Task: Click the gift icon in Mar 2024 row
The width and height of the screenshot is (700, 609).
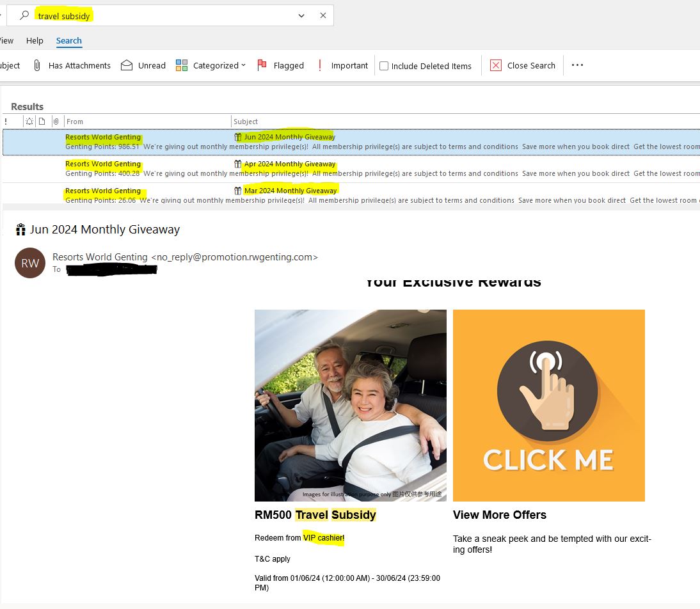Action: (x=238, y=191)
